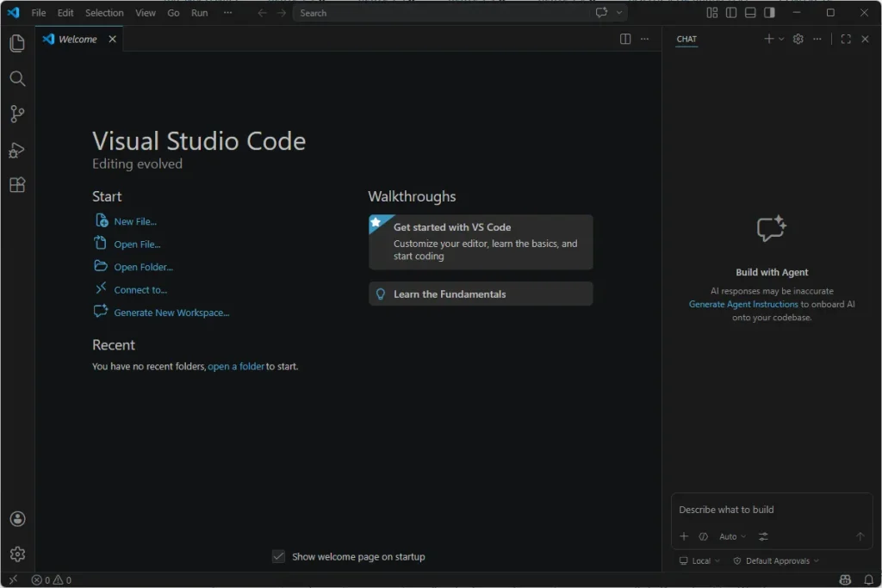This screenshot has width=882, height=588.
Task: Click the Open Folder... link
Action: [143, 267]
